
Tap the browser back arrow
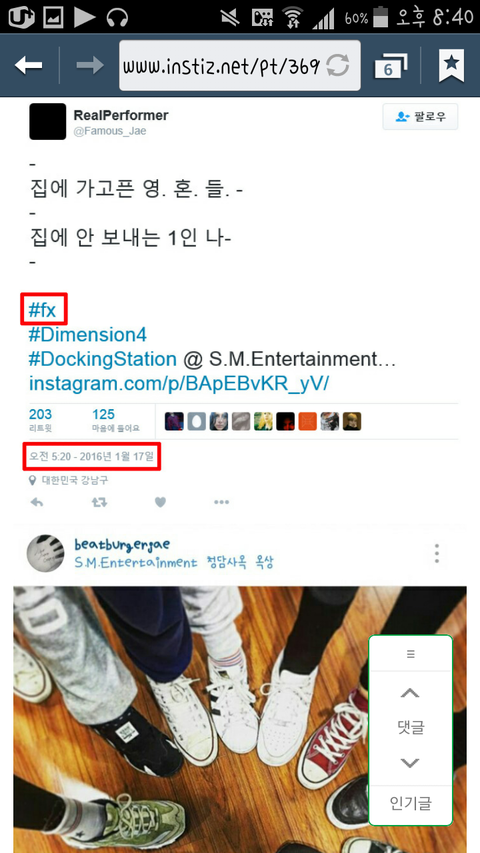pos(28,66)
